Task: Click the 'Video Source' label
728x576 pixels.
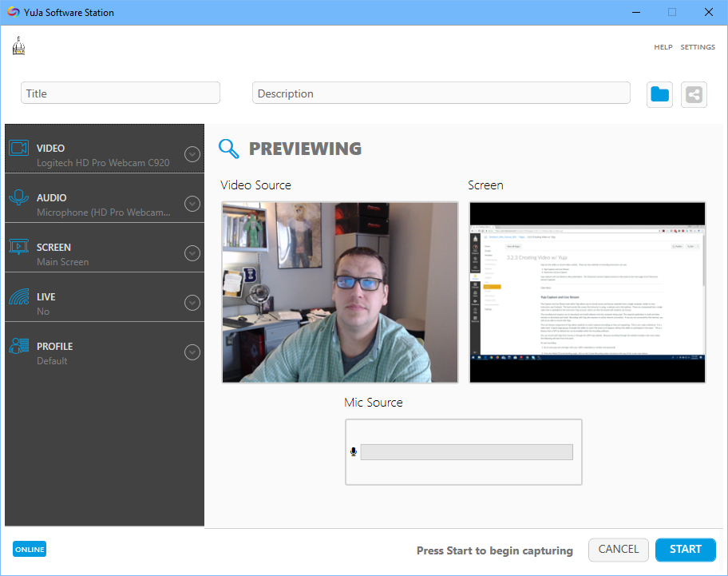Action: click(x=255, y=185)
